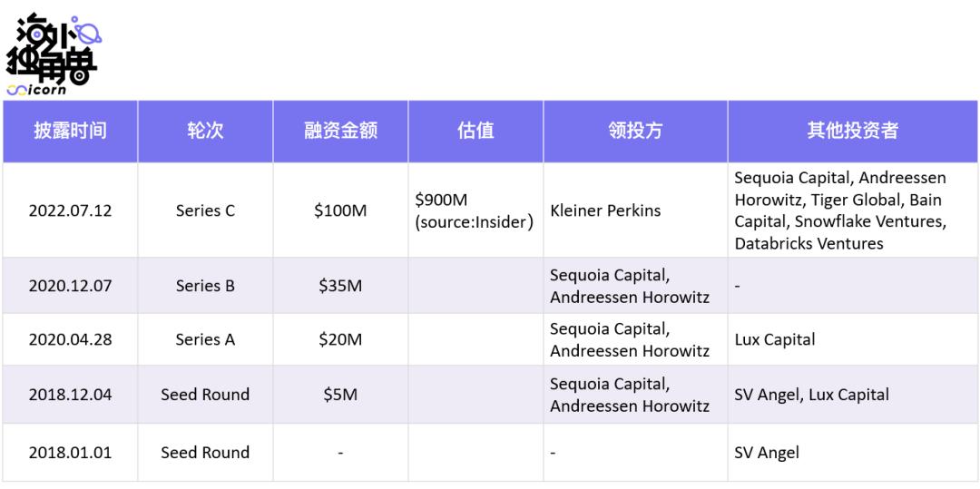This screenshot has height=489, width=980.
Task: Click the 融资金额 header cell
Action: coord(340,131)
